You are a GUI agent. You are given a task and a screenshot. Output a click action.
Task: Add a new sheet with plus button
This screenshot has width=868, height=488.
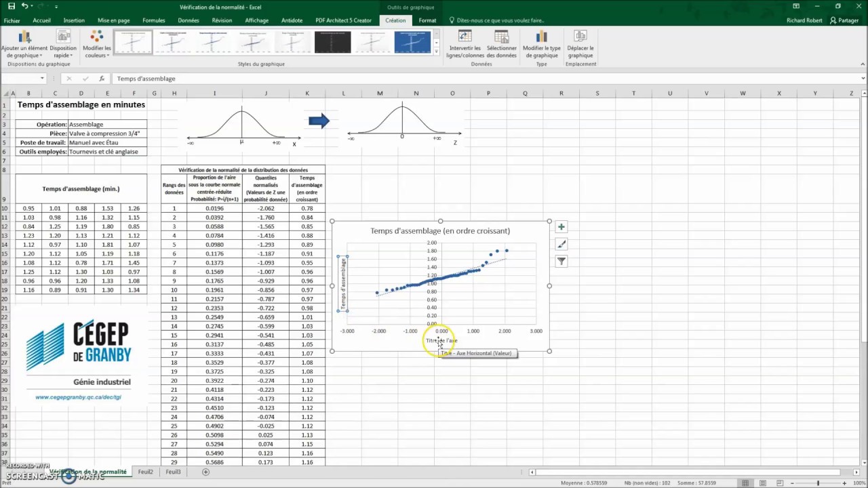click(205, 472)
